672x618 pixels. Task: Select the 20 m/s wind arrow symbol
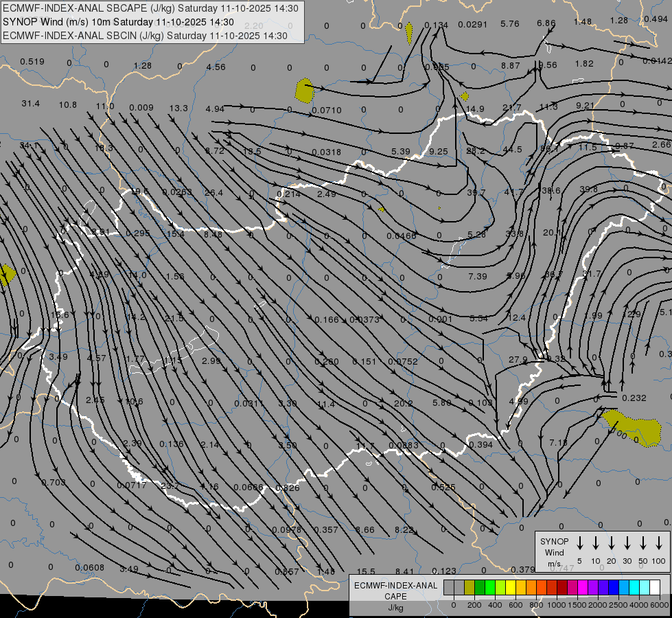point(612,543)
